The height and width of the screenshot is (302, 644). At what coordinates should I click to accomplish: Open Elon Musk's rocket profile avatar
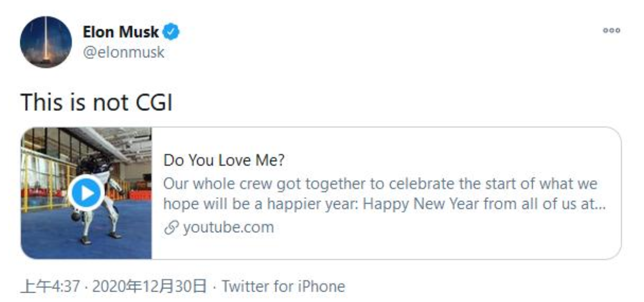tap(46, 42)
